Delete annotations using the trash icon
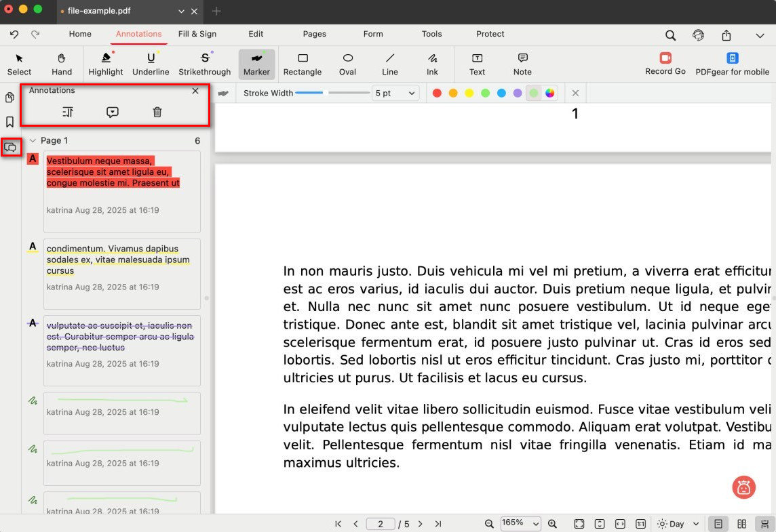Image resolution: width=776 pixels, height=532 pixels. (157, 112)
